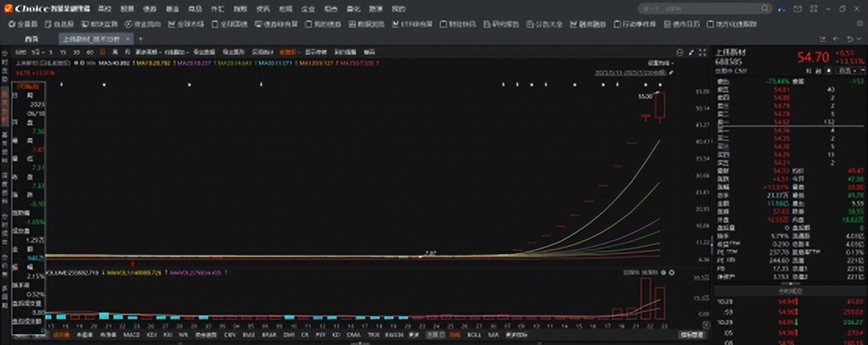The width and height of the screenshot is (868, 345).
Task: Open the mail envelope icon in title bar
Action: 797,9
